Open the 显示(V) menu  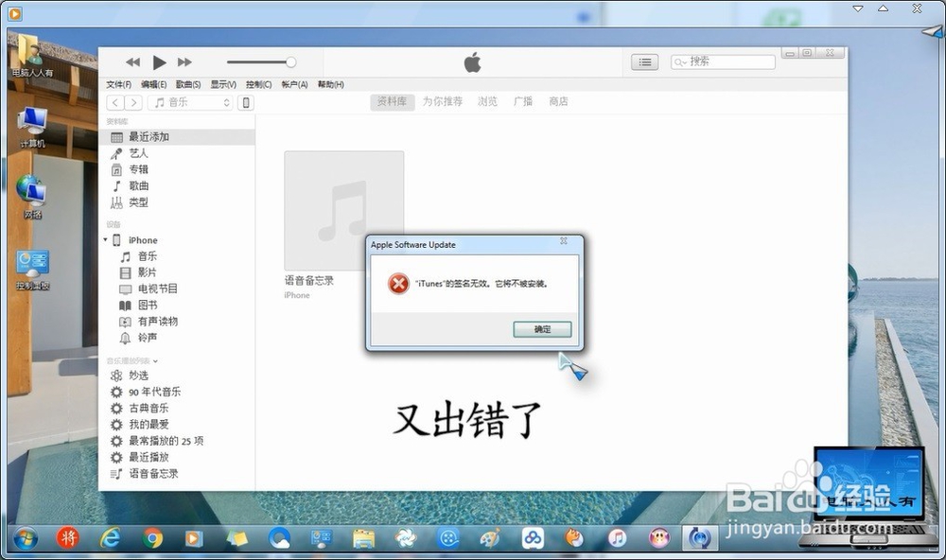tap(223, 84)
